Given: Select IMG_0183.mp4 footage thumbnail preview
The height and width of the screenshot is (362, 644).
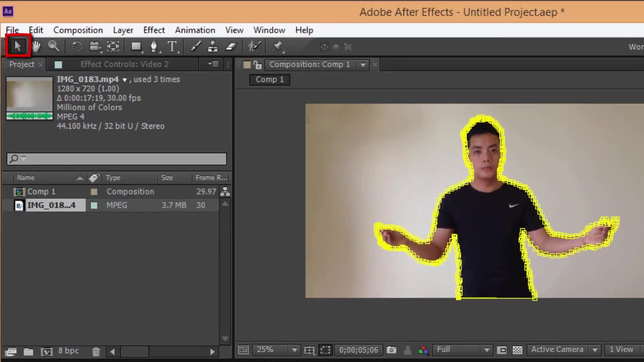Looking at the screenshot, I should tap(29, 98).
